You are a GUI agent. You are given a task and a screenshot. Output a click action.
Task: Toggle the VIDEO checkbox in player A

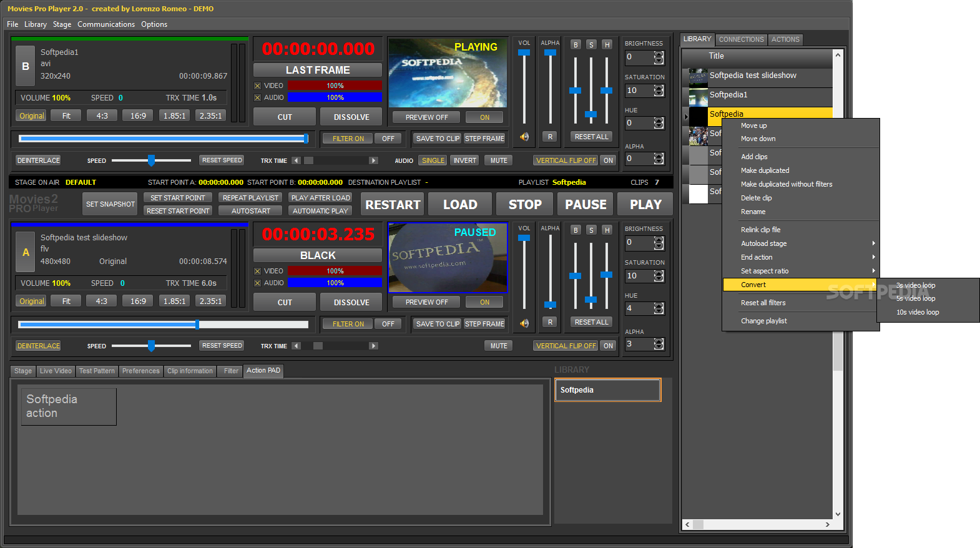point(257,271)
